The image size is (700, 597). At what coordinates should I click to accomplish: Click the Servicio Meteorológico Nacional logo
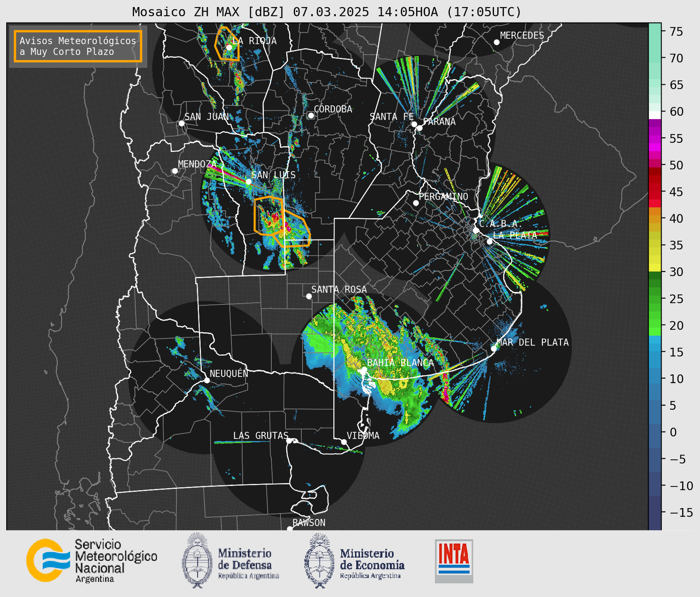click(x=49, y=560)
